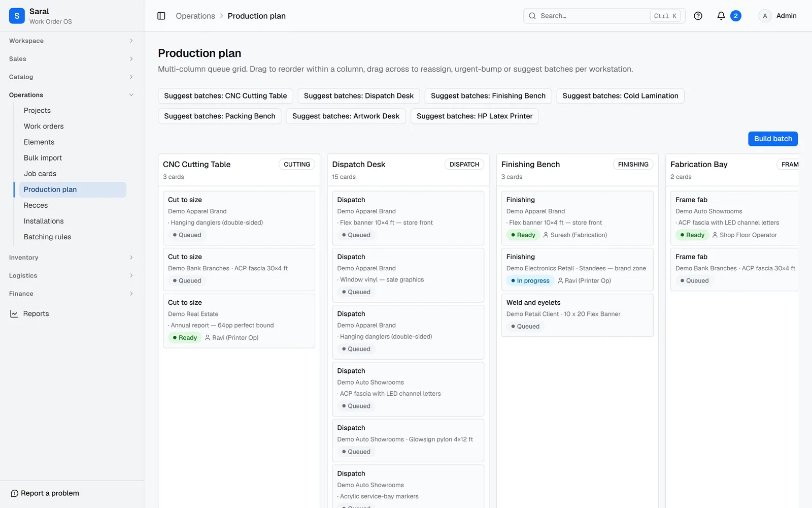Expand the Catalog section
Viewport: 812px width, 508px height.
coord(71,77)
